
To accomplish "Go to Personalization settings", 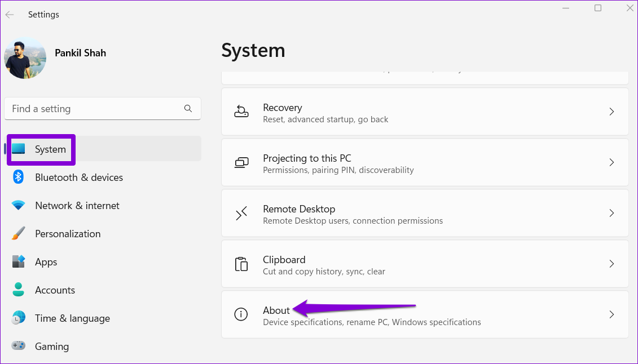I will (68, 234).
